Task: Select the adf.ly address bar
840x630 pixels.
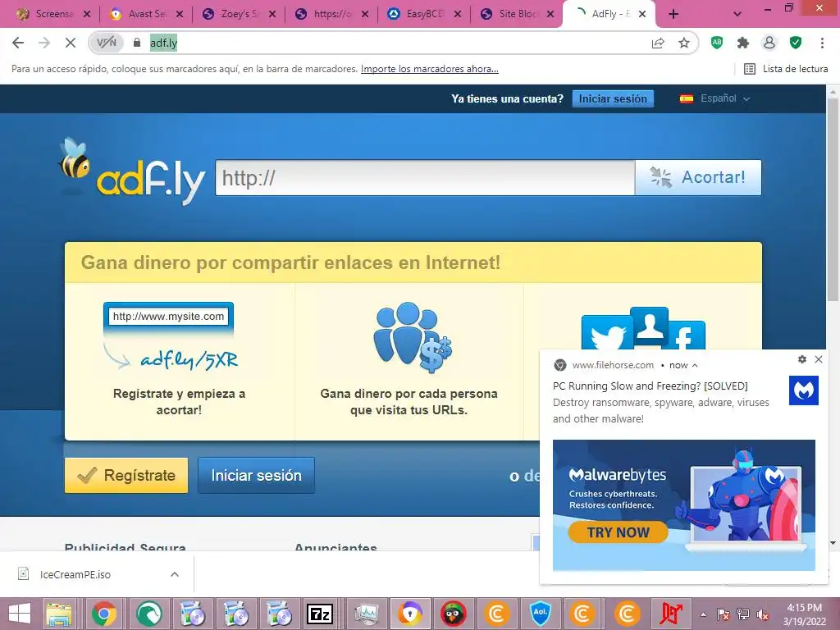Action: 394,43
